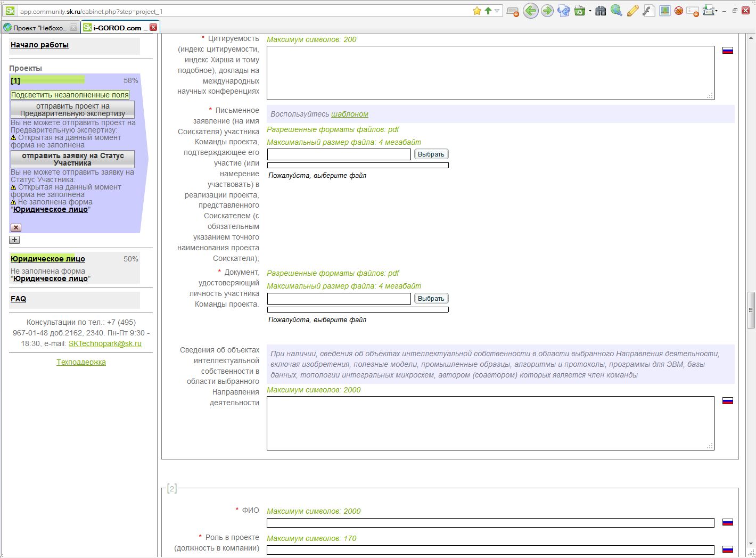
Task: Click the star bookmark icon
Action: (x=477, y=11)
